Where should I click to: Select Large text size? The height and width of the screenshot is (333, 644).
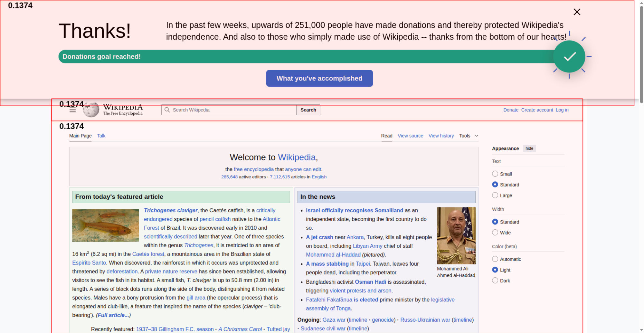tap(495, 195)
